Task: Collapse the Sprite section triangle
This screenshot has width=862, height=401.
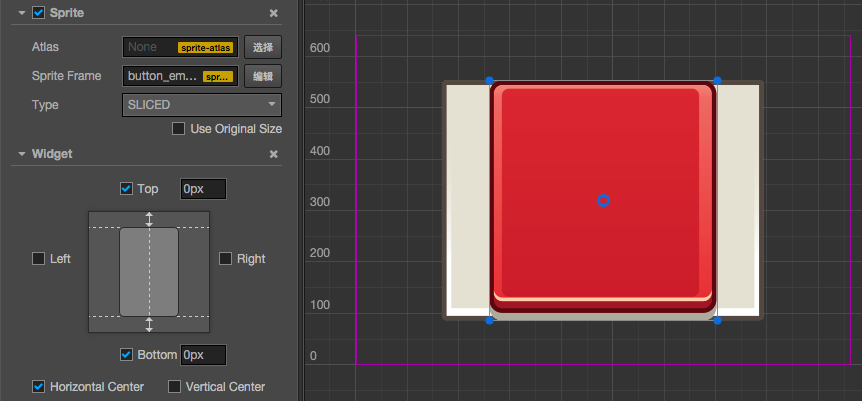Action: (22, 13)
